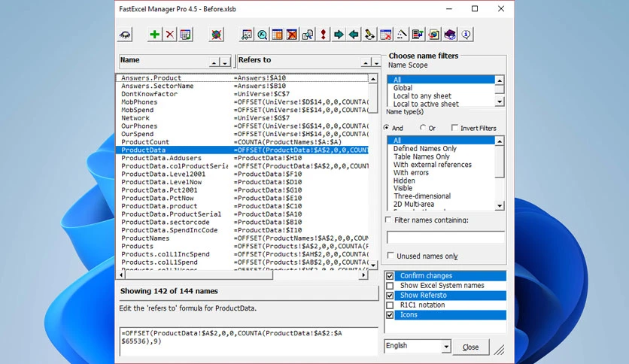Sort Refers to column descending arrow
The image size is (629, 364).
tap(376, 62)
